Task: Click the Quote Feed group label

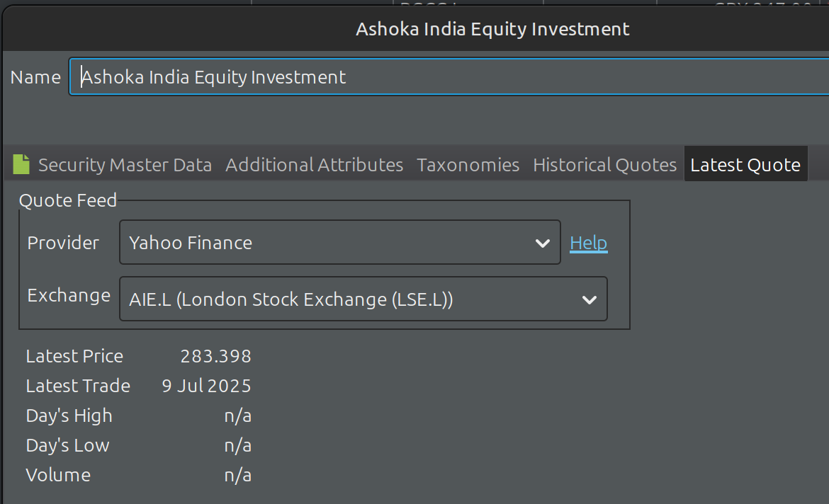Action: pos(68,200)
